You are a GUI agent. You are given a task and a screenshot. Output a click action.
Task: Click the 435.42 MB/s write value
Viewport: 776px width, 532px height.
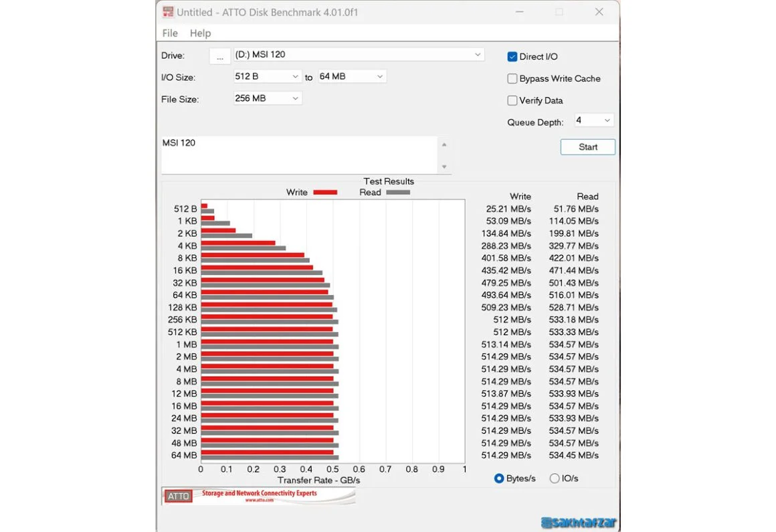pos(506,271)
